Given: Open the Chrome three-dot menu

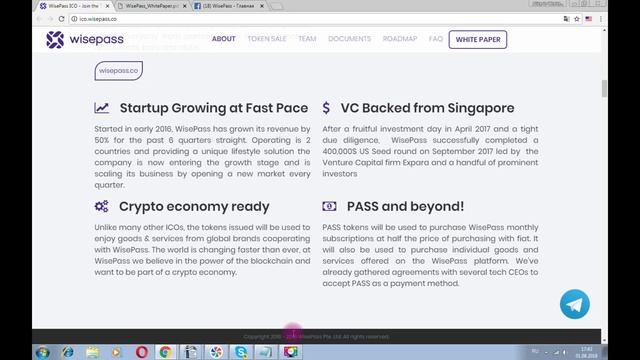Looking at the screenshot, I should coord(601,19).
